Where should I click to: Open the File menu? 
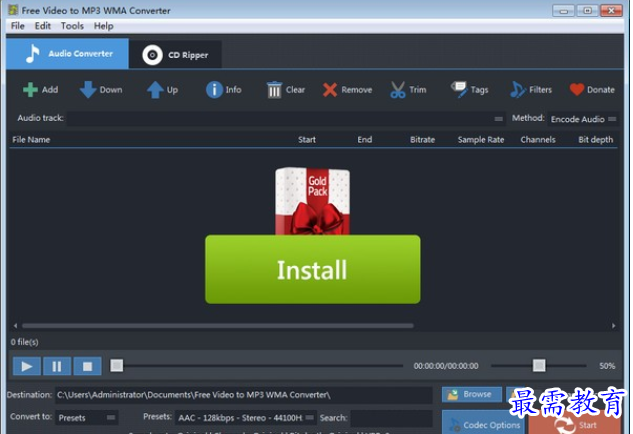click(17, 26)
